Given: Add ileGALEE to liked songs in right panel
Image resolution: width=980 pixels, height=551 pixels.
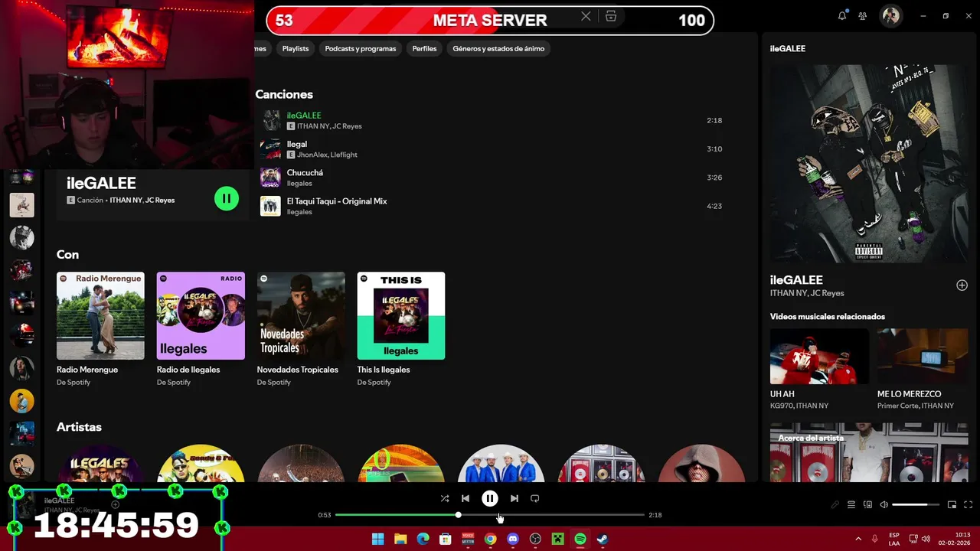Looking at the screenshot, I should click(x=962, y=285).
